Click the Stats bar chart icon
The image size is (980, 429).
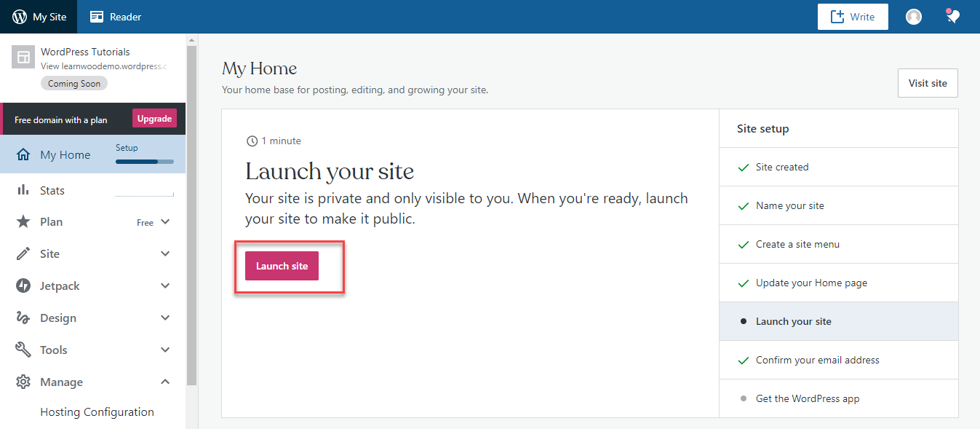[x=23, y=190]
